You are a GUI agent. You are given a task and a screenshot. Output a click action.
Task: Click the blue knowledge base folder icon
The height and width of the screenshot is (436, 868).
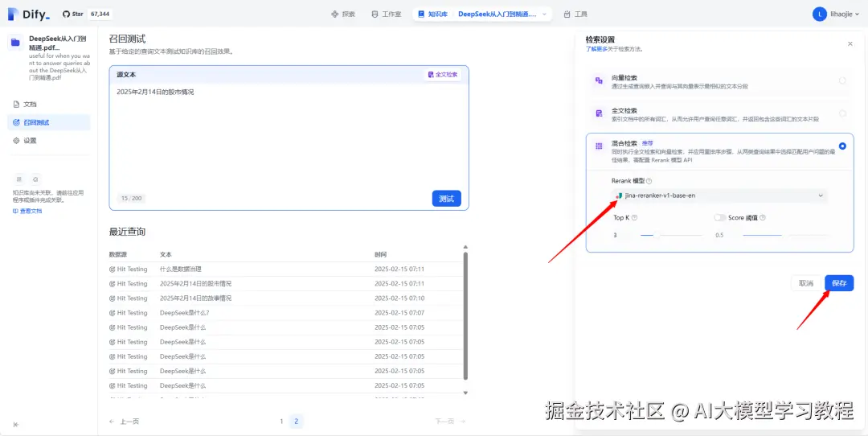click(x=16, y=42)
